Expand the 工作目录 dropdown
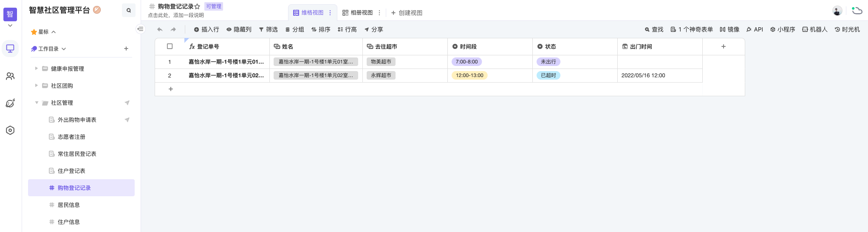This screenshot has height=232, width=868. 64,49
